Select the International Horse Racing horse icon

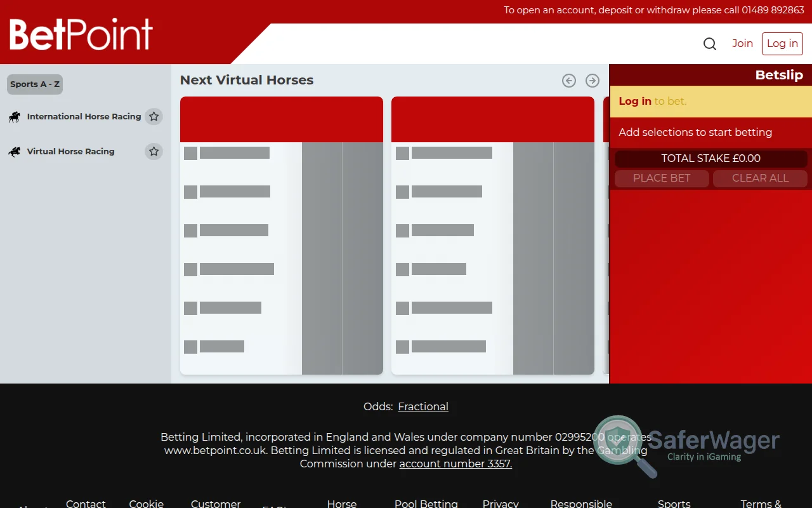(14, 116)
